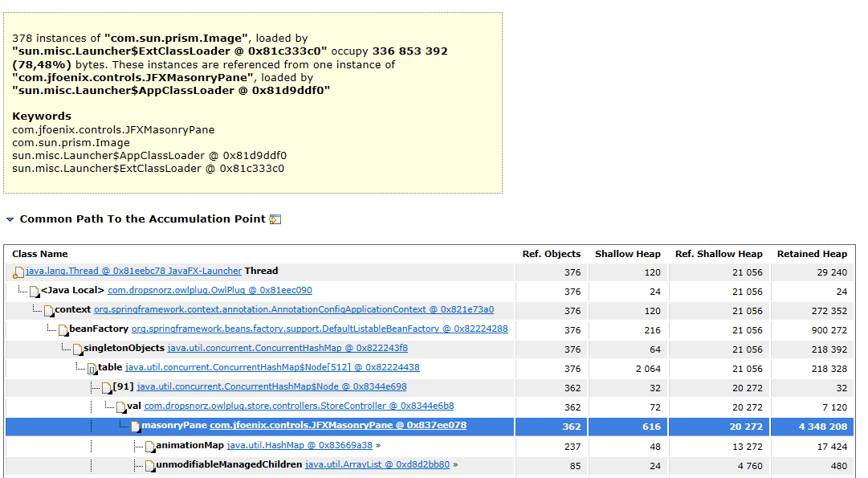Click the icon on the singletonObjects ConcurrentHashMap row
Image resolution: width=868 pixels, height=478 pixels.
(77, 349)
